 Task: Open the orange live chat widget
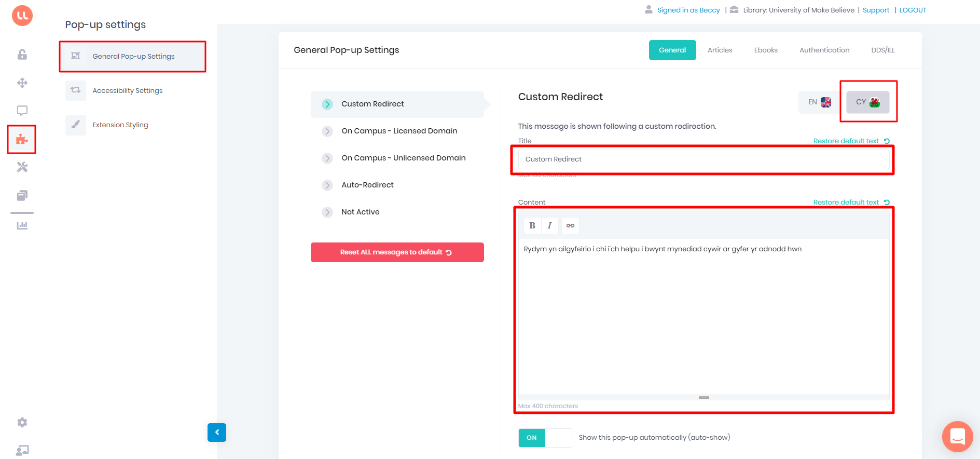click(x=958, y=437)
